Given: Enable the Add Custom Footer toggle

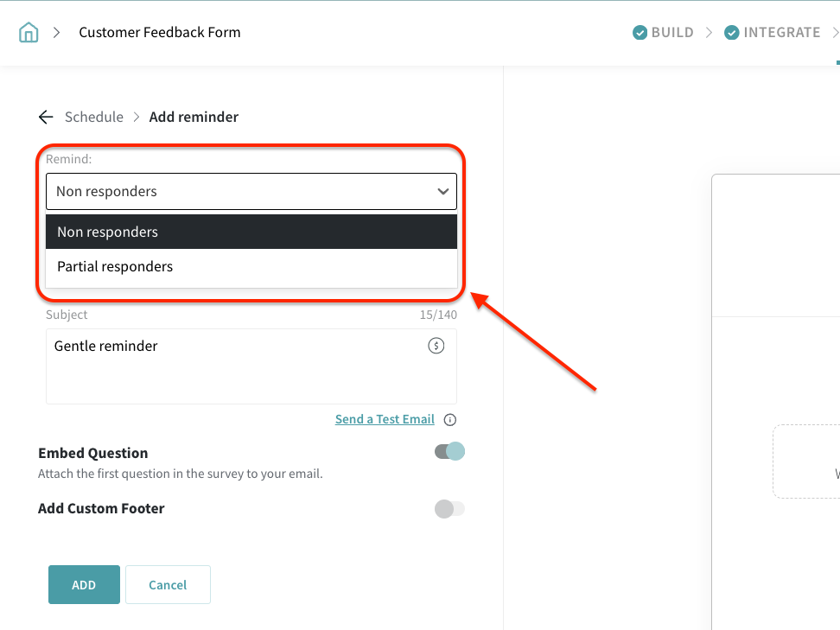Looking at the screenshot, I should (449, 509).
